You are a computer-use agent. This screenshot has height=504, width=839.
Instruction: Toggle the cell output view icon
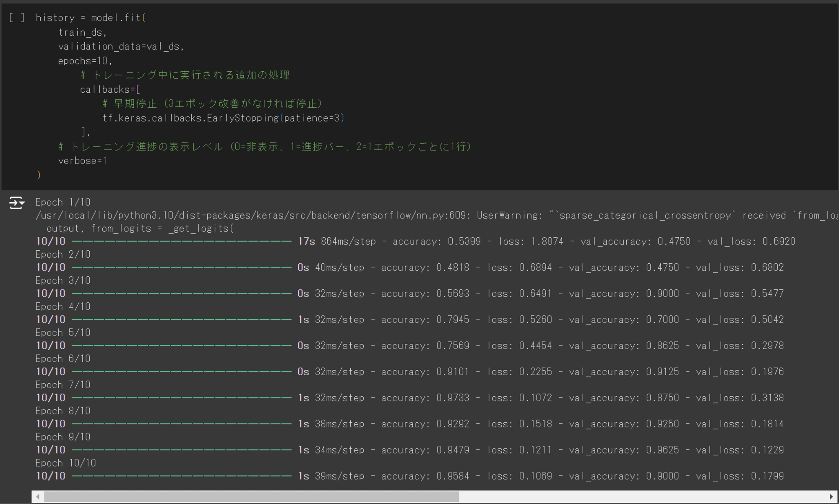coord(17,203)
